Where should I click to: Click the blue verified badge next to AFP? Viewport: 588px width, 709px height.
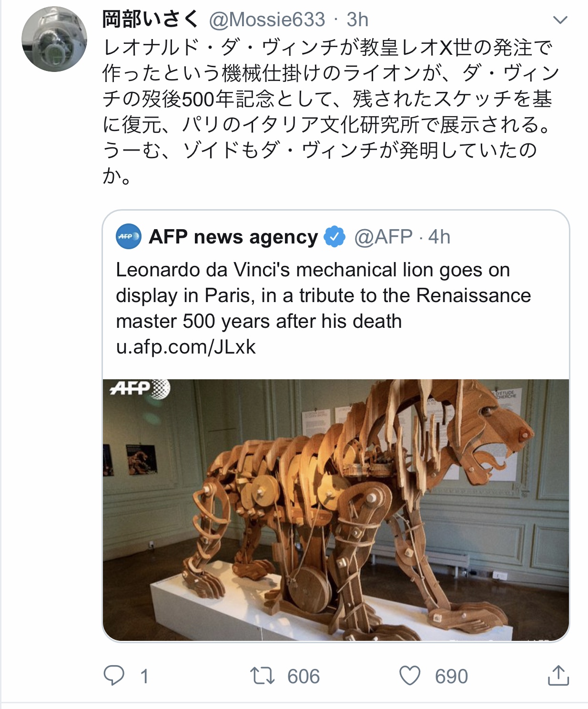tap(335, 236)
